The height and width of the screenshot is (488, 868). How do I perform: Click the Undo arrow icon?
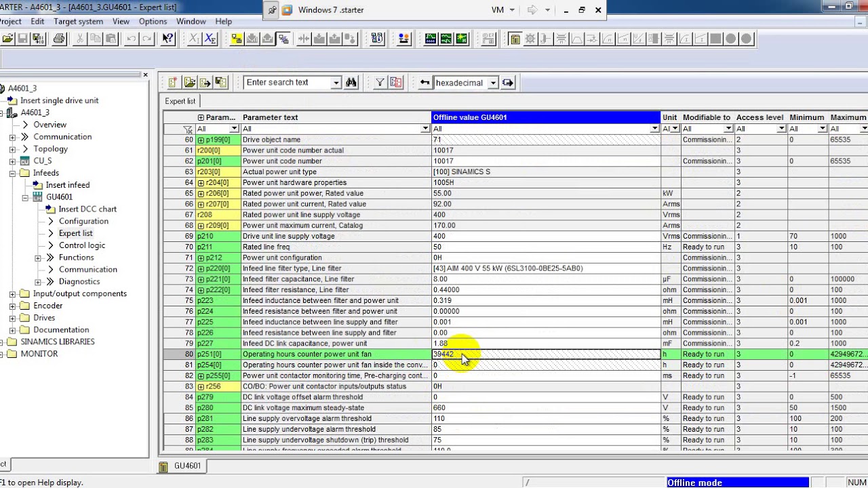tap(132, 39)
